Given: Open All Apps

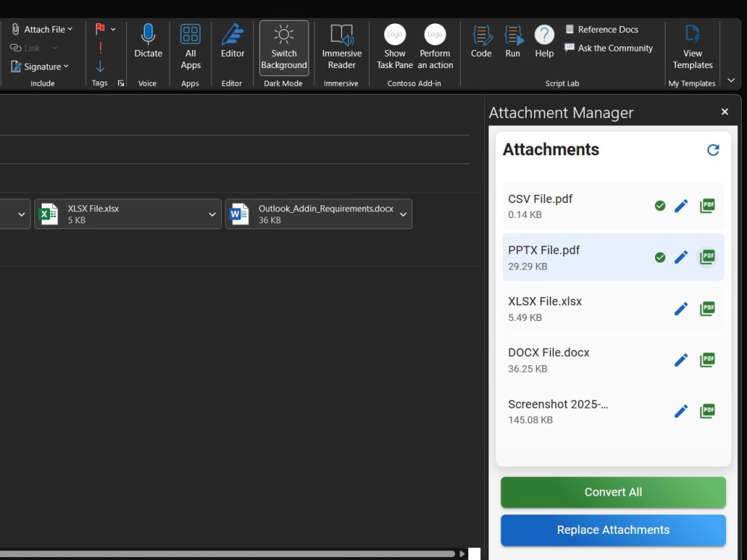Looking at the screenshot, I should (190, 46).
